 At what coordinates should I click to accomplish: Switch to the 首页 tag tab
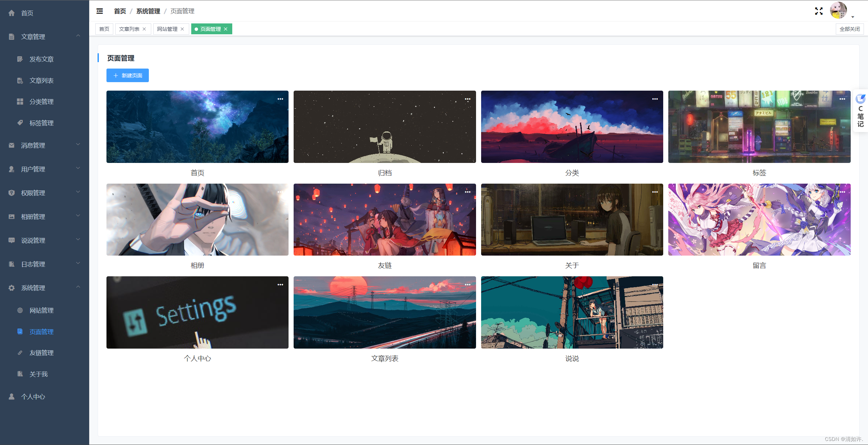[x=104, y=29]
